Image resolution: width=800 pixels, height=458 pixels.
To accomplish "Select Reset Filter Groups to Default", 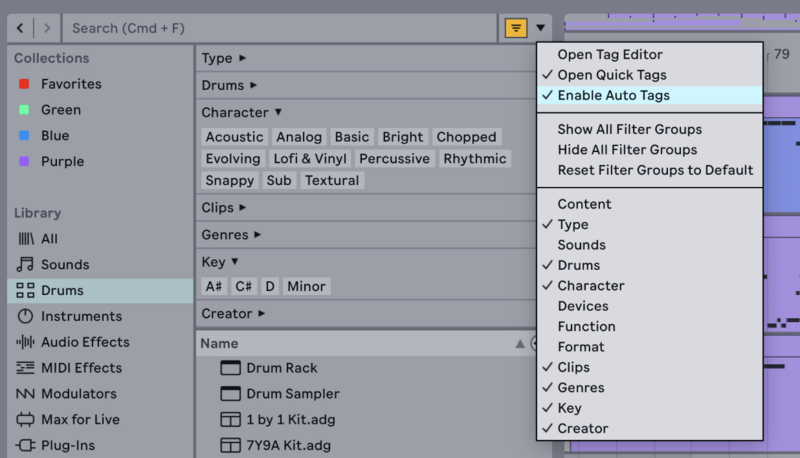I will point(655,170).
